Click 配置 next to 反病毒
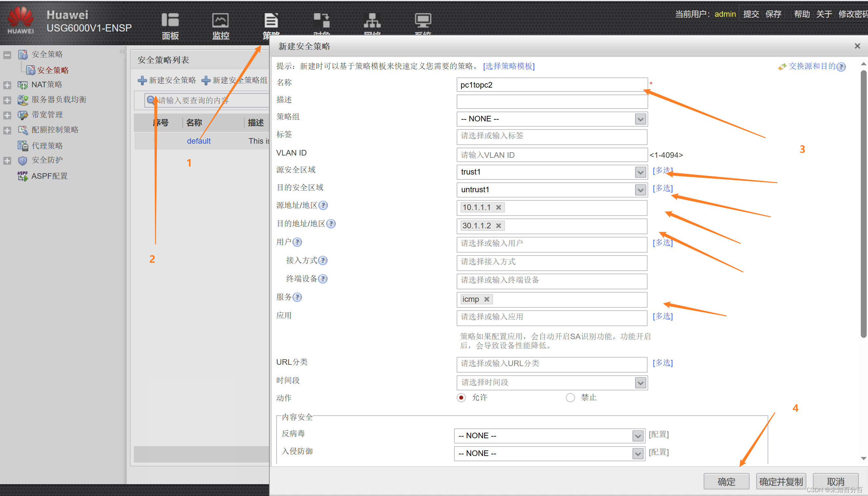This screenshot has height=496, width=868. pyautogui.click(x=658, y=434)
